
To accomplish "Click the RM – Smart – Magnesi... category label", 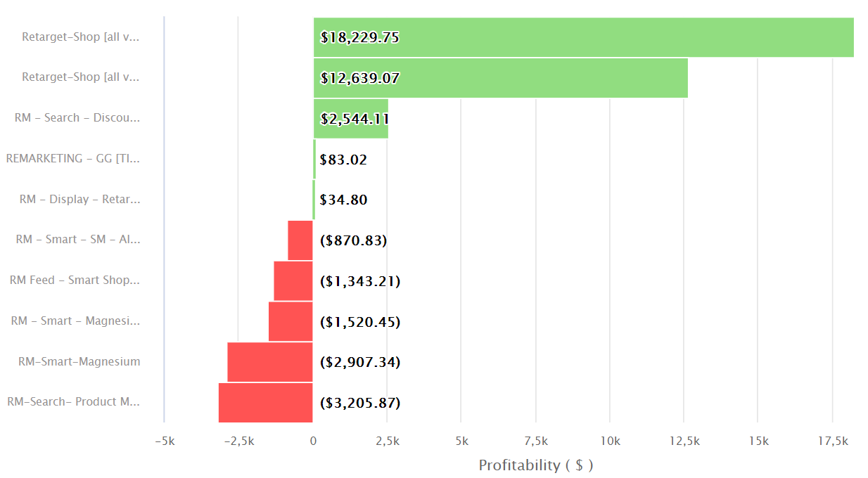I will coord(75,321).
